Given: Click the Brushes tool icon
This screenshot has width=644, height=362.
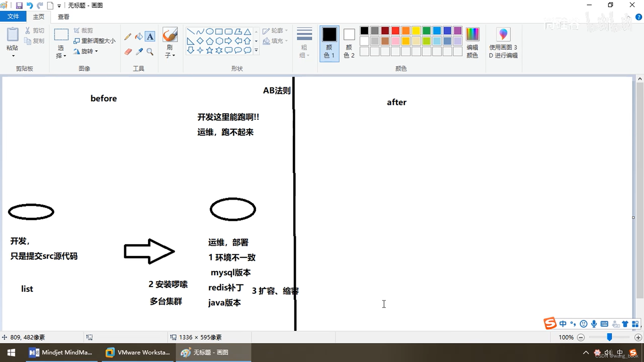Looking at the screenshot, I should tap(170, 35).
